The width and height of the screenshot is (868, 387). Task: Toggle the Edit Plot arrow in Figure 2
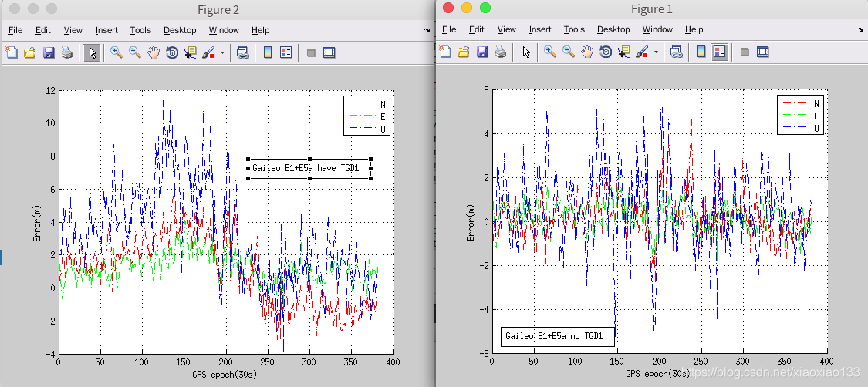(x=92, y=52)
